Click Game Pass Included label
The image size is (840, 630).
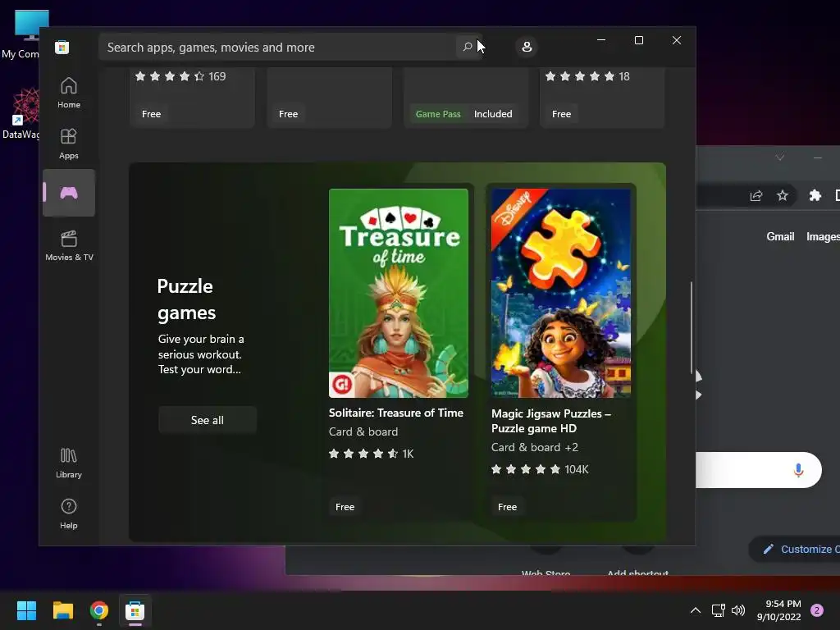(464, 114)
